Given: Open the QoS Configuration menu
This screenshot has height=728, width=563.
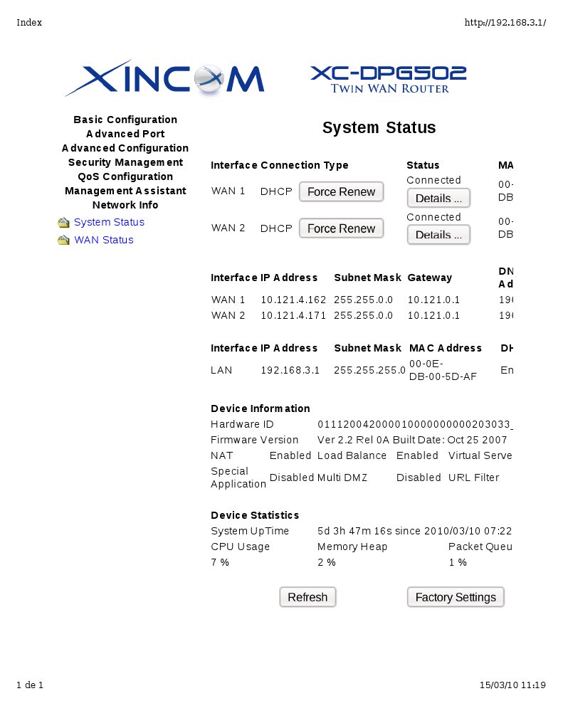Looking at the screenshot, I should (x=125, y=176).
